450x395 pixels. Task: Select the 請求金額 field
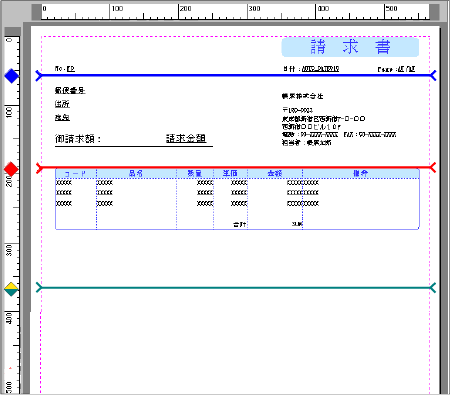[x=186, y=138]
